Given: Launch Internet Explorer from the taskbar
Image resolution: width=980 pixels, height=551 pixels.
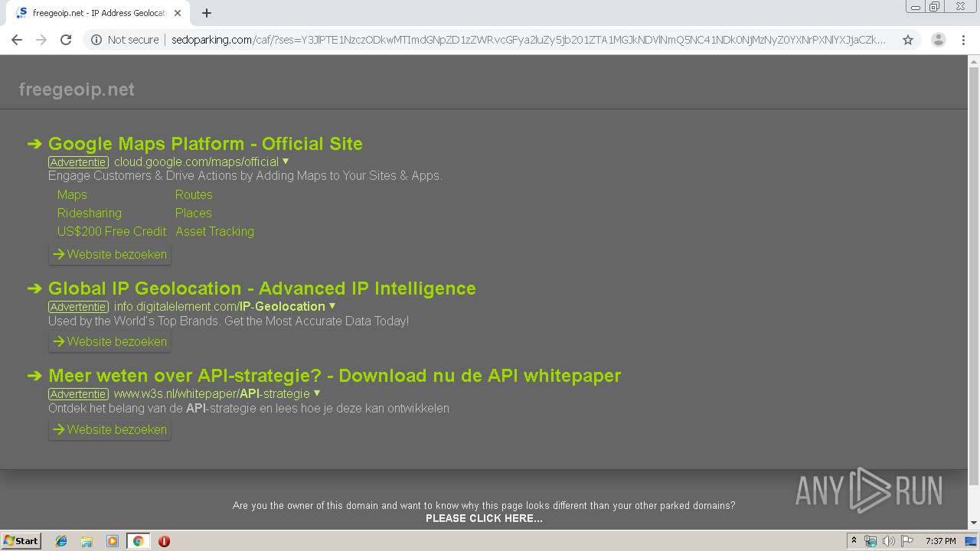Looking at the screenshot, I should 61,541.
